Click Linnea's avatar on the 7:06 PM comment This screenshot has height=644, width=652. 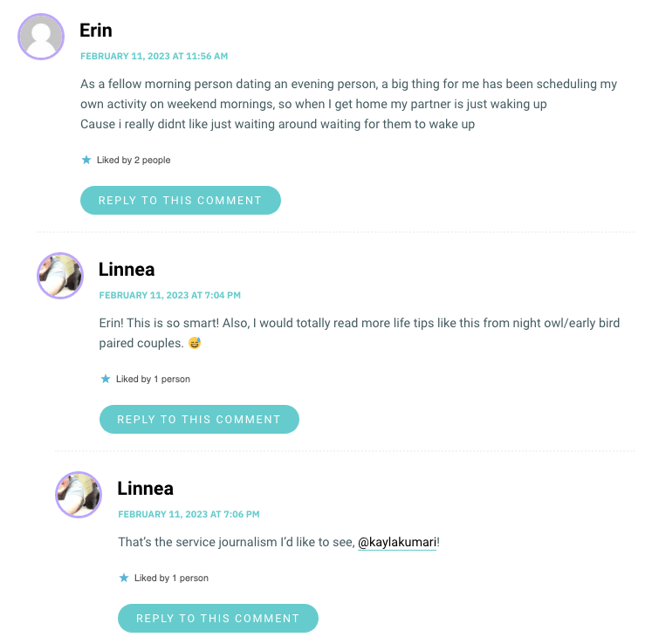coord(79,495)
